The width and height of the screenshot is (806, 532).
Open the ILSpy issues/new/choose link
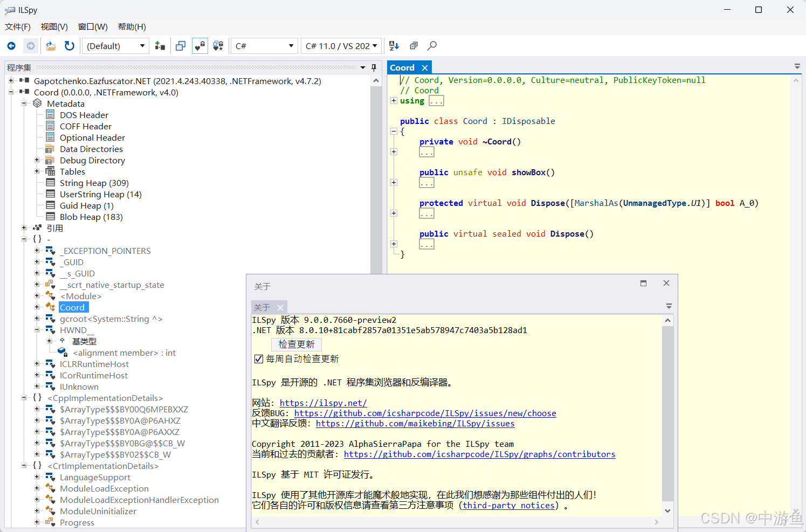425,413
